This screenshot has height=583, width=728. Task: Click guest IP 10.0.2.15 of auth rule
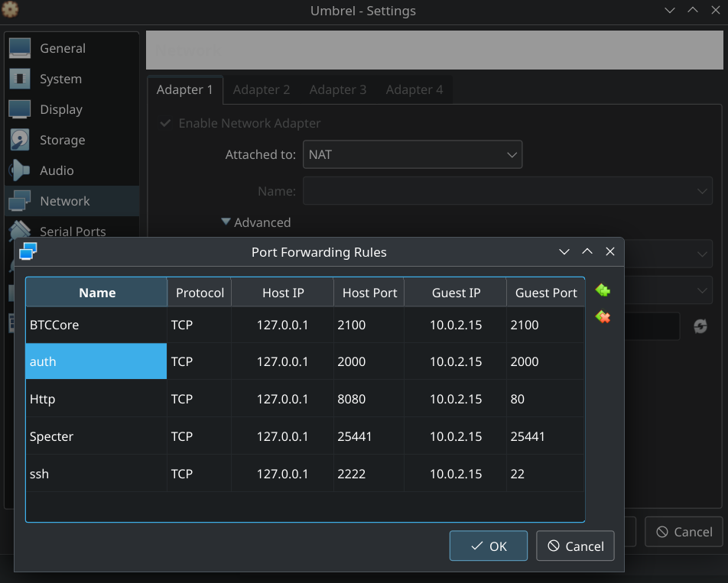point(456,361)
